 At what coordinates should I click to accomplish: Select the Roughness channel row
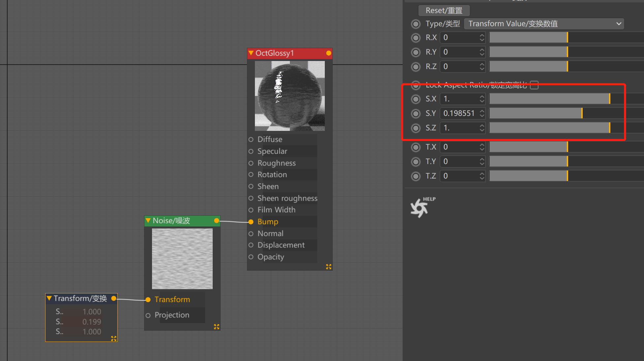(276, 163)
